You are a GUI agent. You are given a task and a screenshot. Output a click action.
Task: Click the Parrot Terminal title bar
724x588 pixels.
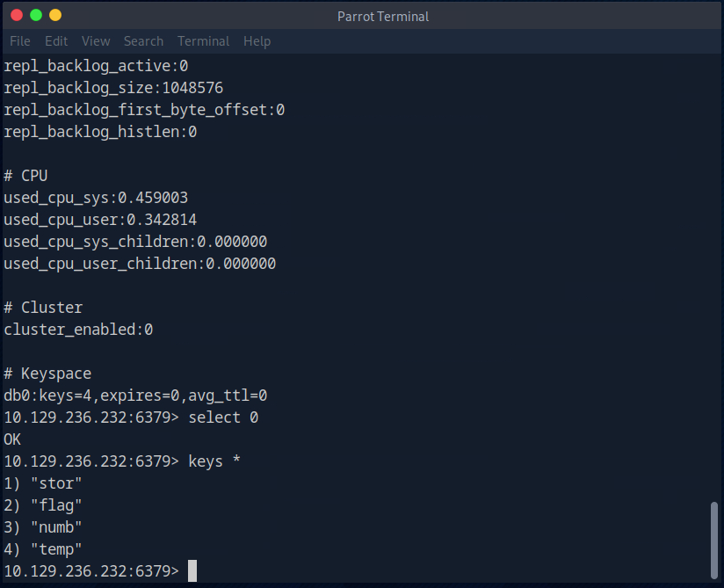383,17
